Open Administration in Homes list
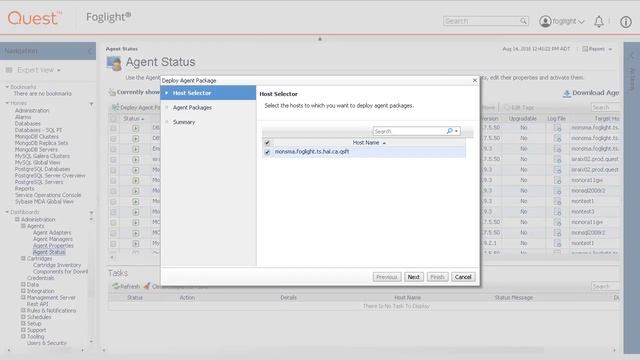The width and height of the screenshot is (640, 360). (32, 111)
